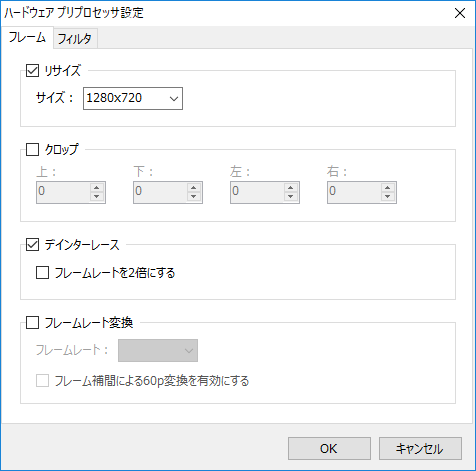
Task: Switch to the フィルタ tab
Action: tap(75, 39)
